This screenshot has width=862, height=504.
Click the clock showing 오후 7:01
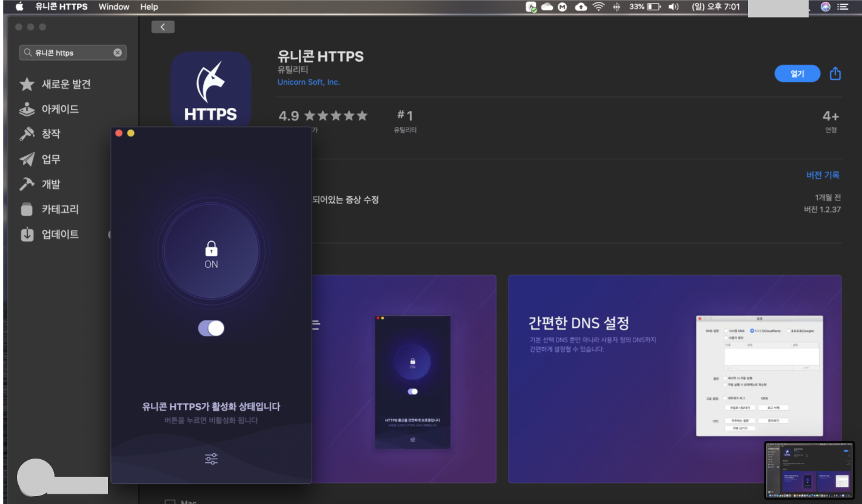[x=715, y=7]
